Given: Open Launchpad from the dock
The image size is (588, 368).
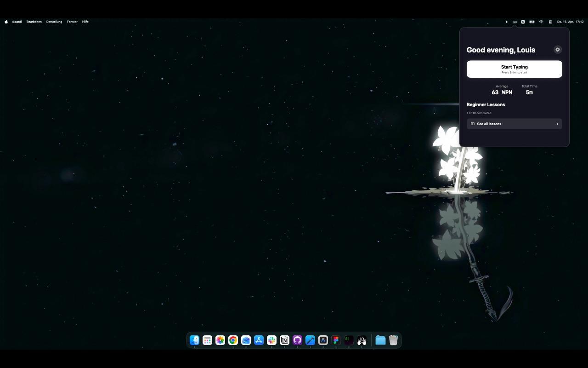Looking at the screenshot, I should pyautogui.click(x=207, y=340).
